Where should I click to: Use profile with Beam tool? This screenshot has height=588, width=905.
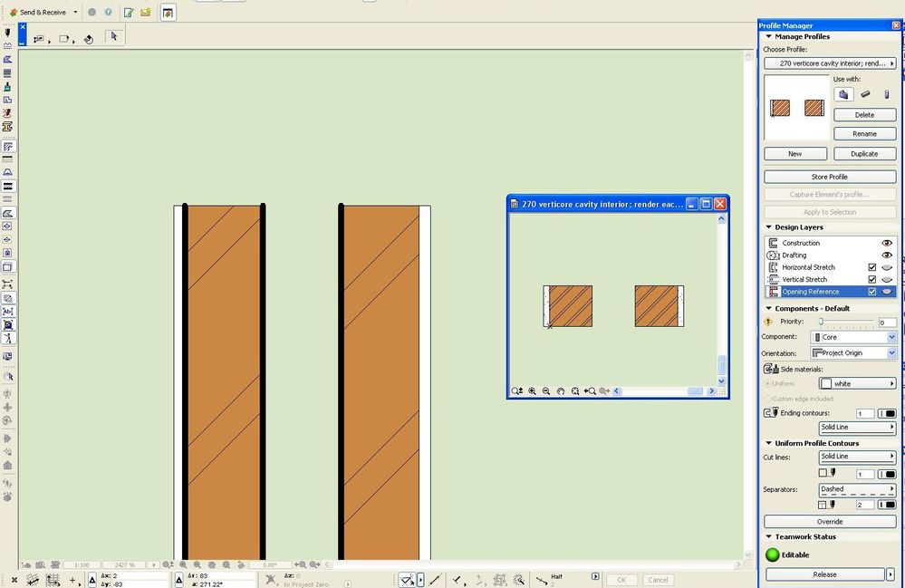click(x=865, y=94)
